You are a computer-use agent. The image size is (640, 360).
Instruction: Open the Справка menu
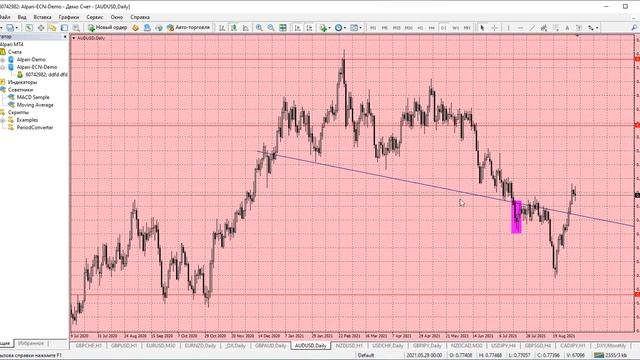140,17
